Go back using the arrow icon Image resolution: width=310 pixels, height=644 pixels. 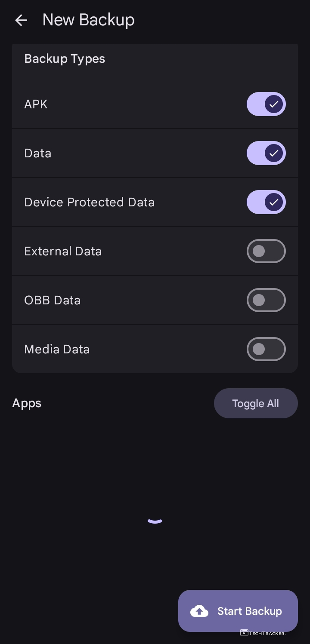(21, 20)
